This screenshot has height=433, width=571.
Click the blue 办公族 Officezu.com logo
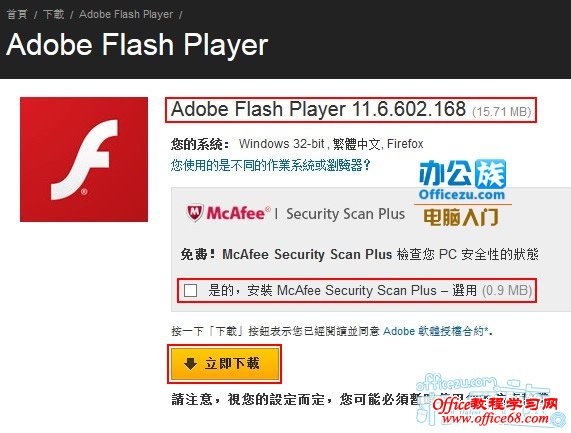(462, 180)
